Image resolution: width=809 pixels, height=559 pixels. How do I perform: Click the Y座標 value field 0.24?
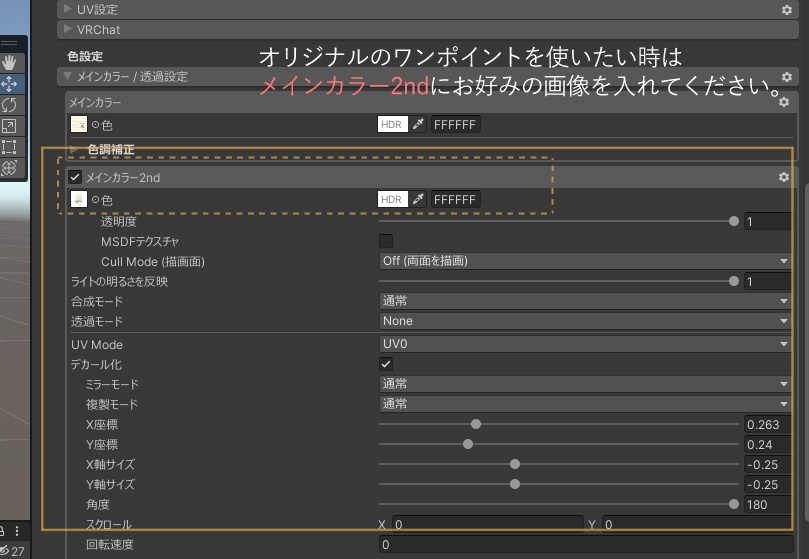767,444
